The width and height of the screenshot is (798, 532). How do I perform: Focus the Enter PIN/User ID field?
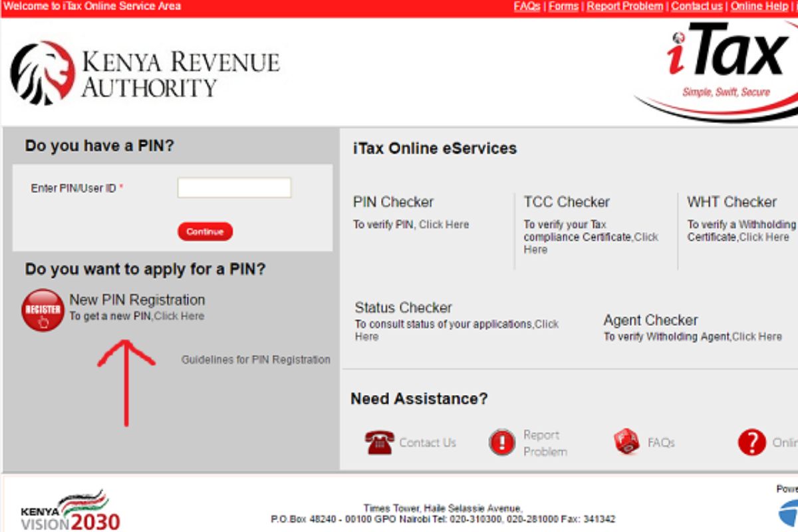pos(234,188)
